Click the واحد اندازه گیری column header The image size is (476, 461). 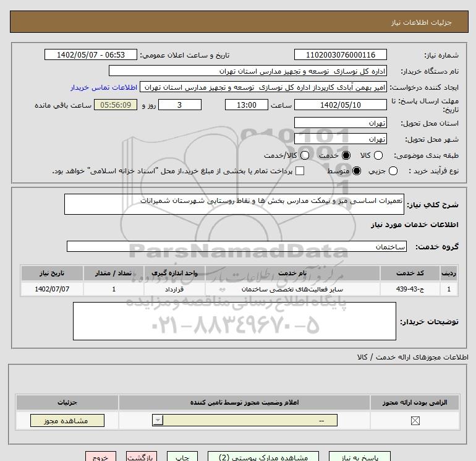click(174, 273)
